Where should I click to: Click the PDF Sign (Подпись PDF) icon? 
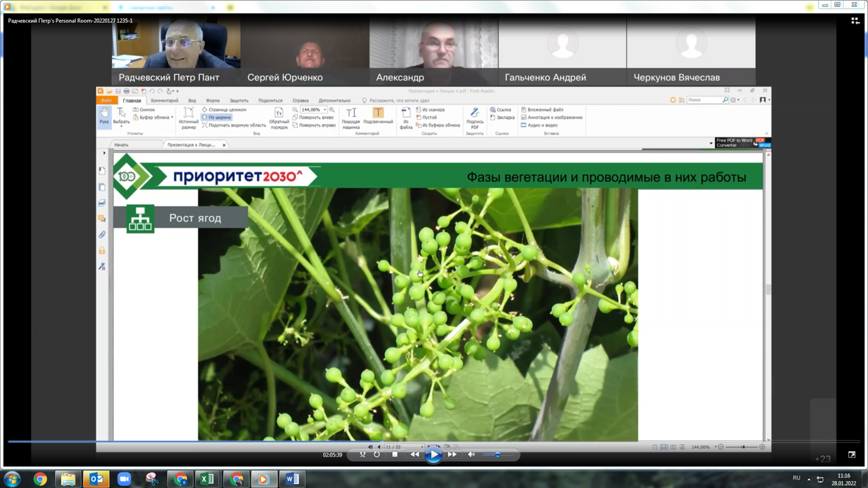(475, 118)
